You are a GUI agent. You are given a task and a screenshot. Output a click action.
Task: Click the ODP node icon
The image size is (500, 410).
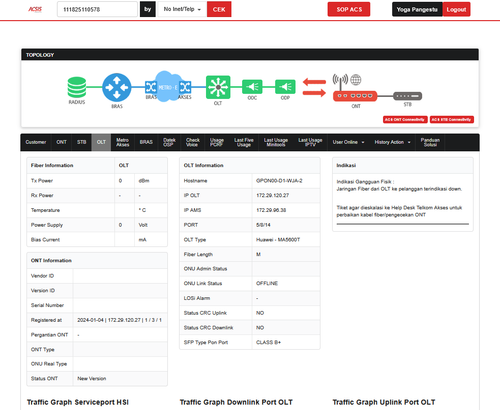(x=285, y=87)
